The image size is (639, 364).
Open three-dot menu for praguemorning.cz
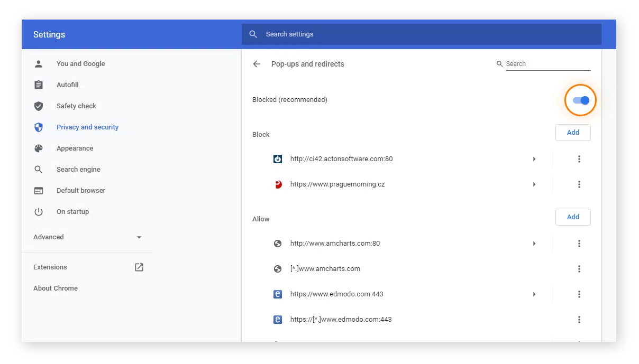pos(579,184)
